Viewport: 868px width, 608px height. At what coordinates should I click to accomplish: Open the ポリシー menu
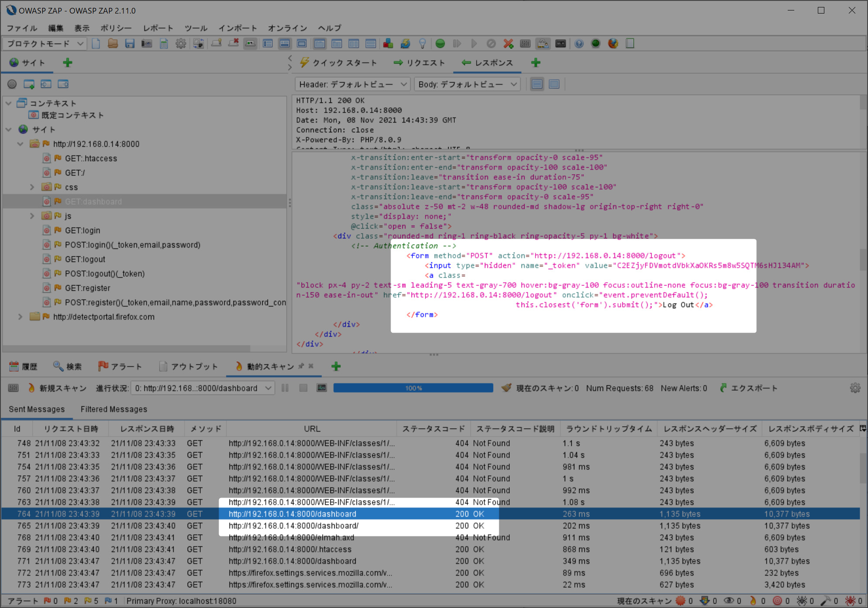pos(116,28)
